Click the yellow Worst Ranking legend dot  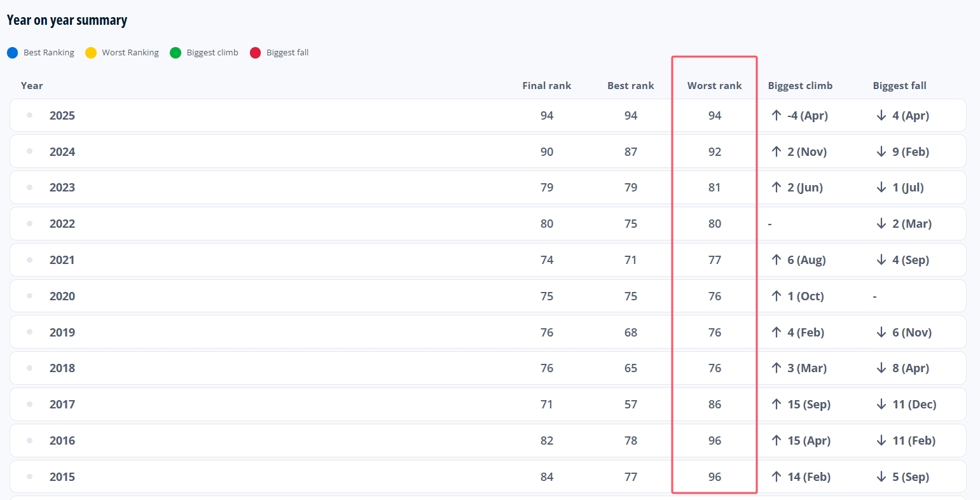[91, 53]
